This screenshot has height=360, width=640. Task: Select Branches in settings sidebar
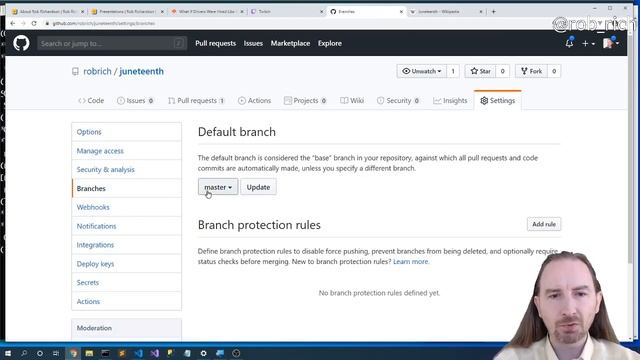coord(127,188)
